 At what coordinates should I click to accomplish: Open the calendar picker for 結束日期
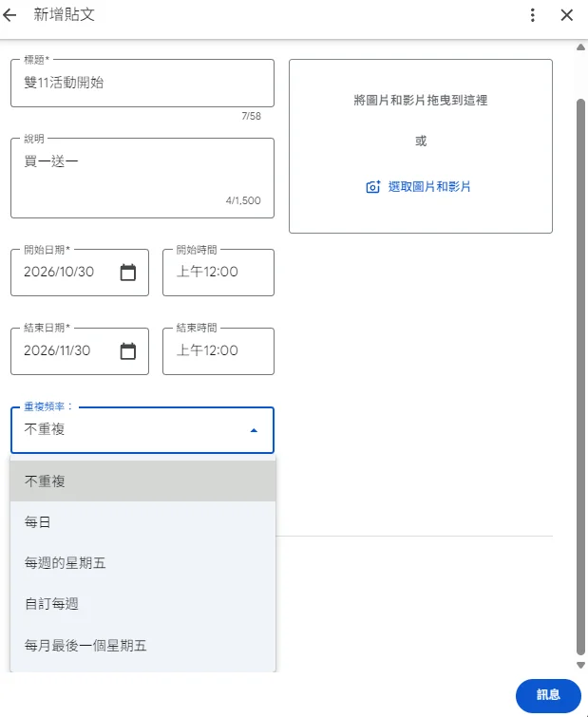(x=127, y=351)
